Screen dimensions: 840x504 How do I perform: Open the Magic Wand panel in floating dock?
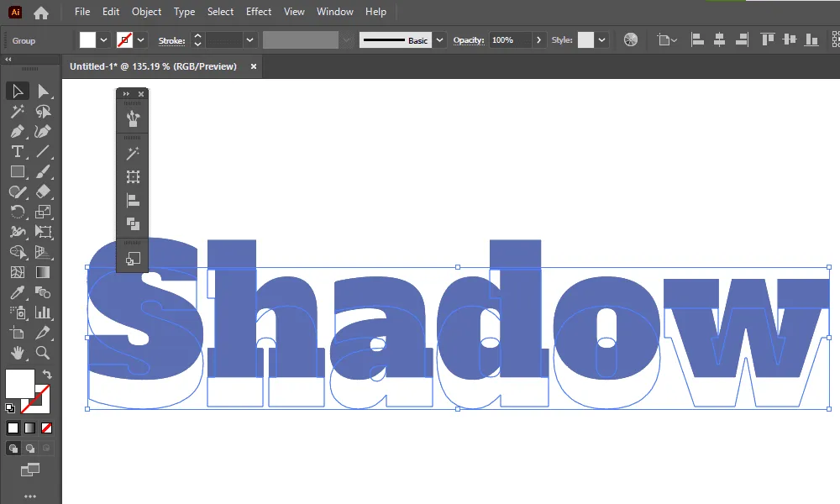[x=133, y=154]
